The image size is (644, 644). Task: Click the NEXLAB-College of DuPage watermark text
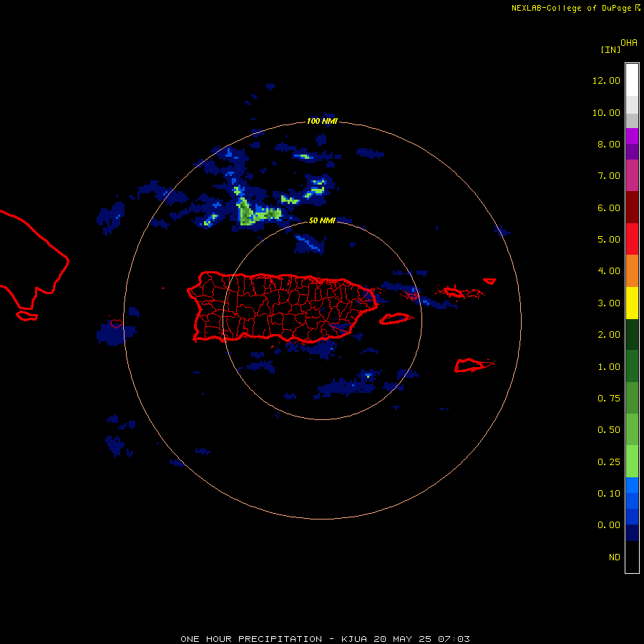pos(575,8)
